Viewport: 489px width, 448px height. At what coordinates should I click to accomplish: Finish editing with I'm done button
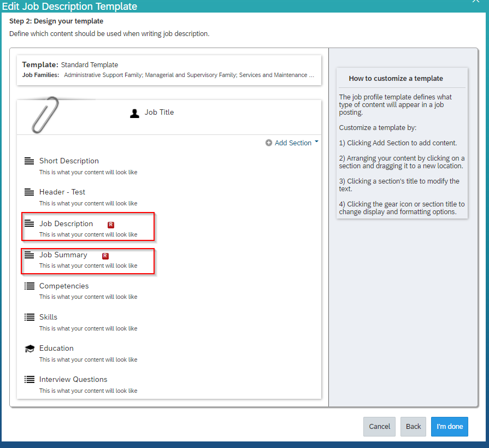(x=450, y=427)
